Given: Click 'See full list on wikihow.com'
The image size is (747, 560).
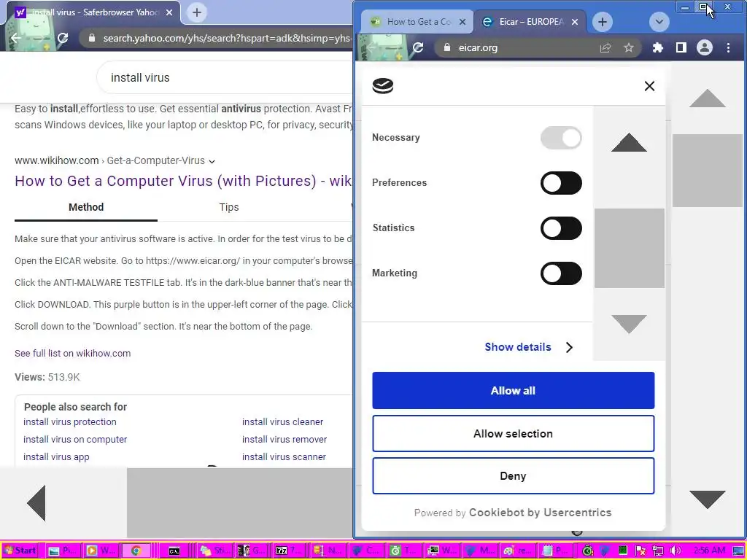Looking at the screenshot, I should [72, 354].
